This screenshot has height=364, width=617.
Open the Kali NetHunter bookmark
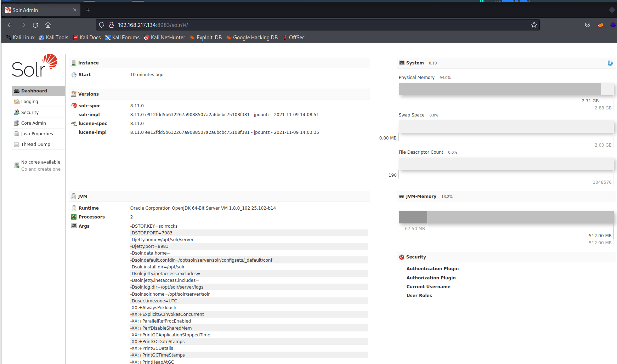(164, 38)
